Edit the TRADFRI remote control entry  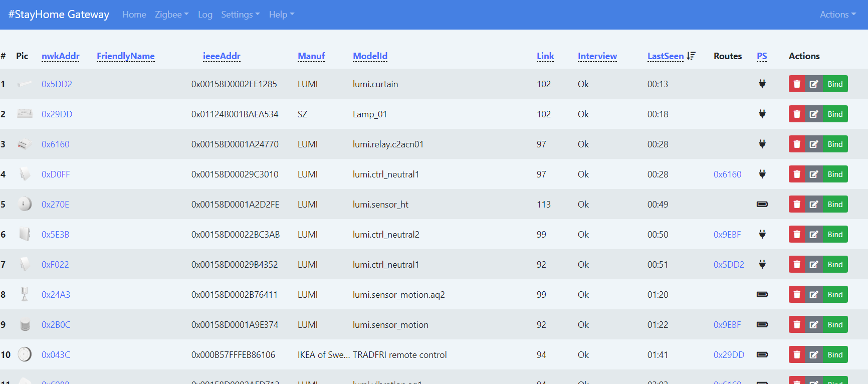point(814,354)
